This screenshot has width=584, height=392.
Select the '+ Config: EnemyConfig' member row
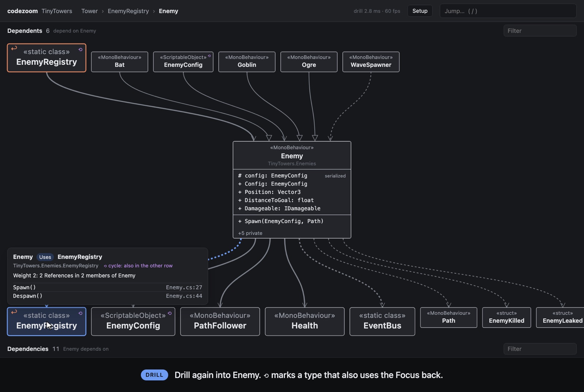(x=292, y=184)
